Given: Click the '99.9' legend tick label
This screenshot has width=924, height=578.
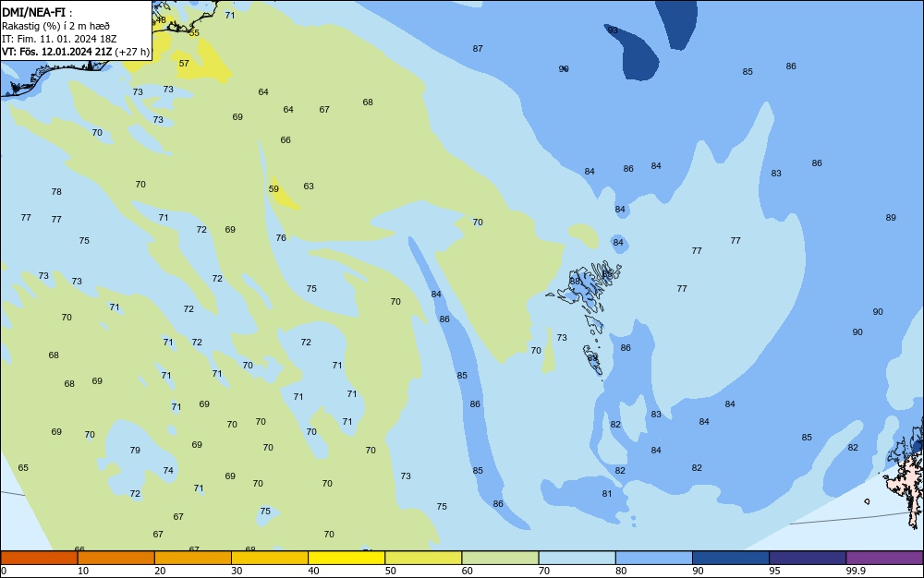Looking at the screenshot, I should click(x=856, y=571).
